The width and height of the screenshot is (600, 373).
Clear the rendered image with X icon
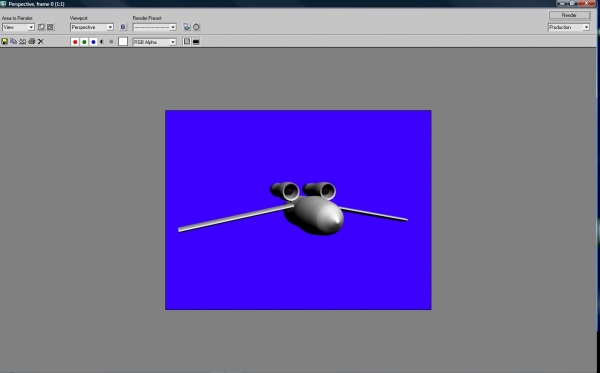click(41, 41)
